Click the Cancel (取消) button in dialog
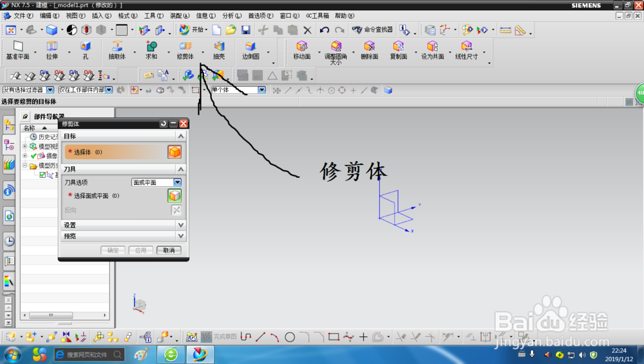644x364 pixels. click(x=169, y=250)
